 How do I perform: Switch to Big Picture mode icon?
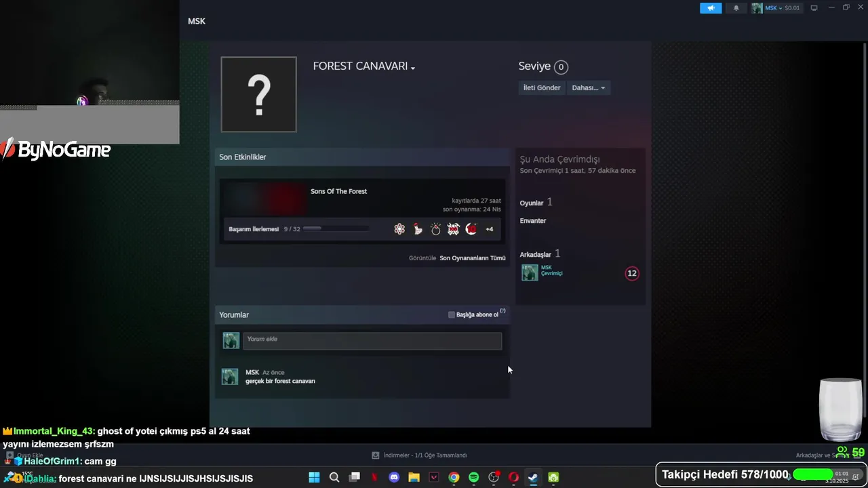tap(814, 8)
